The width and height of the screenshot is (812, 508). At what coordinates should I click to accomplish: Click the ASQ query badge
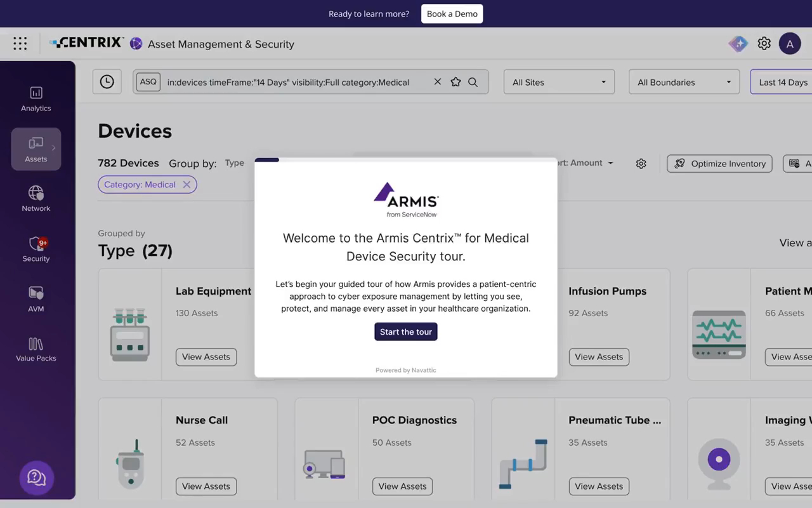(148, 82)
